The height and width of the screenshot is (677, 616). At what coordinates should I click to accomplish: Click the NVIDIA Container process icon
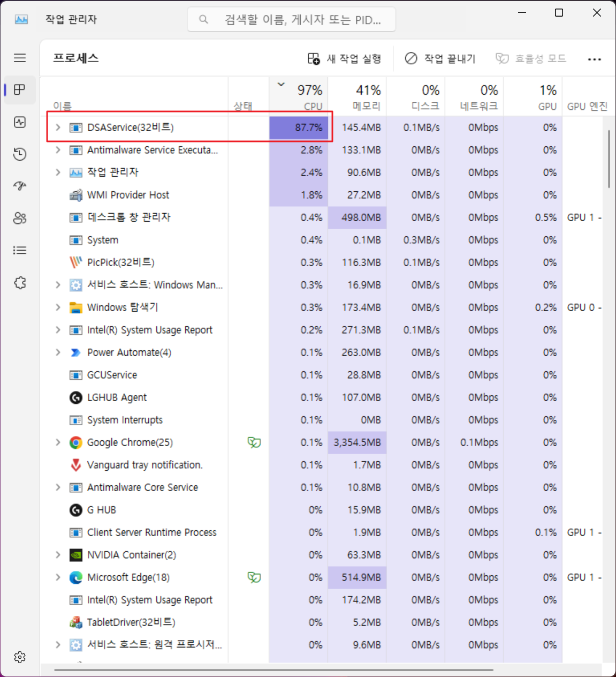coord(76,555)
